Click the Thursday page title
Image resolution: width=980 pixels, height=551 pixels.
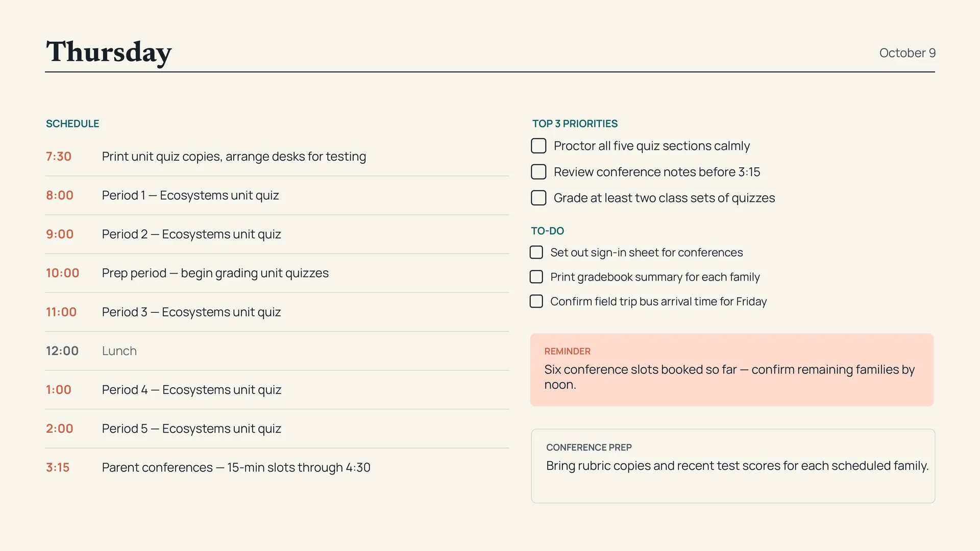109,52
